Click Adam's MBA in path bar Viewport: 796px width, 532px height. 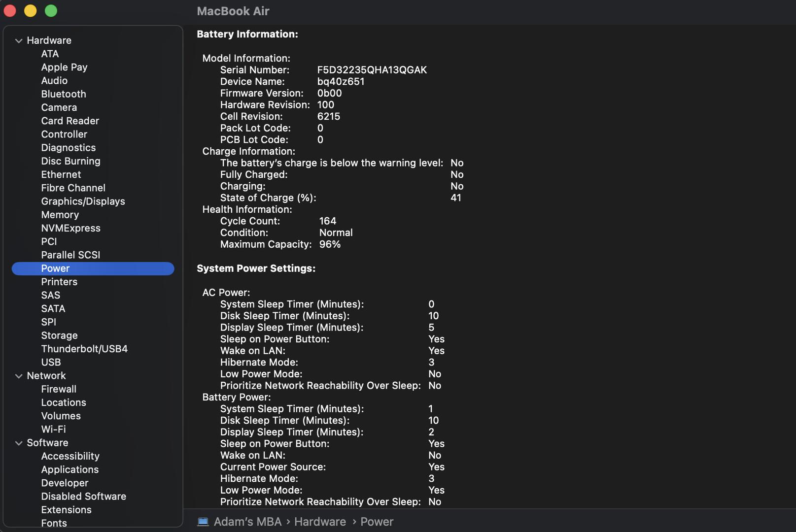247,522
